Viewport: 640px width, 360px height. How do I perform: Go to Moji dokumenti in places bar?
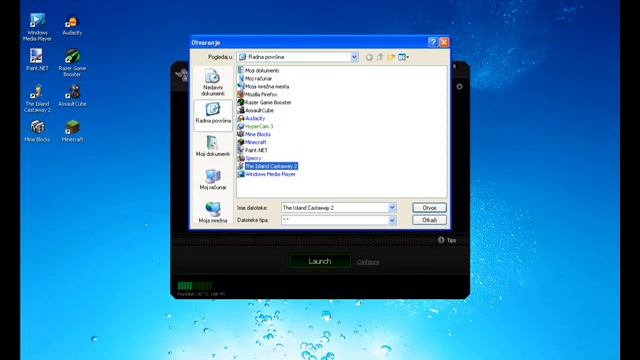(213, 146)
